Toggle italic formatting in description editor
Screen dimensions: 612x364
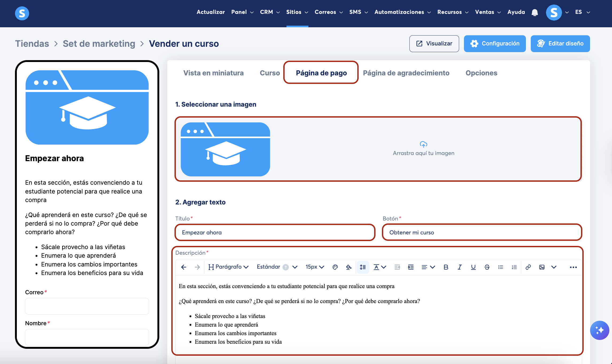[459, 267]
